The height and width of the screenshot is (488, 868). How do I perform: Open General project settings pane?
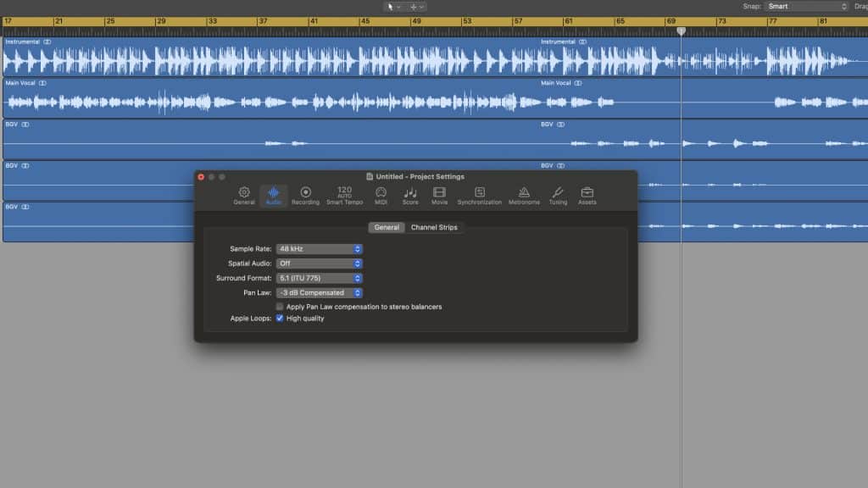(244, 196)
